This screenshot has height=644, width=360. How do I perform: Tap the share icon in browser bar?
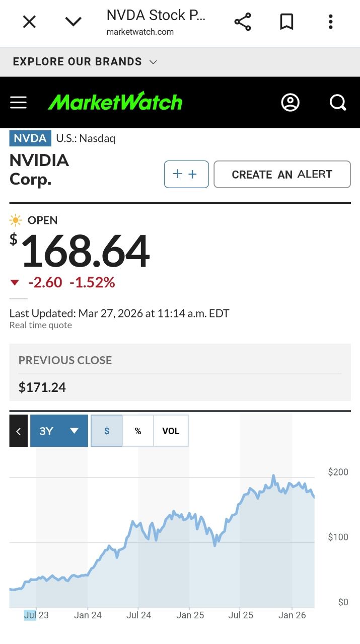coord(243,22)
